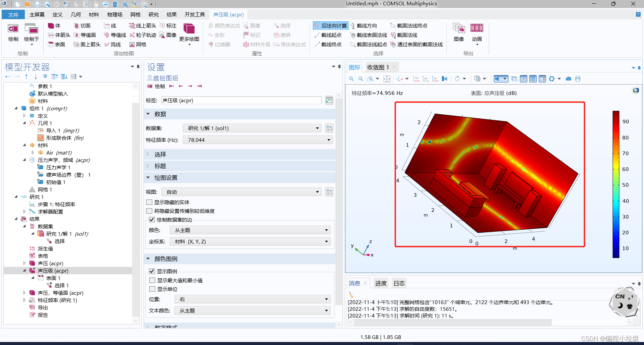Take a snapshot with the camera icon
This screenshot has height=345, width=644.
(569, 79)
